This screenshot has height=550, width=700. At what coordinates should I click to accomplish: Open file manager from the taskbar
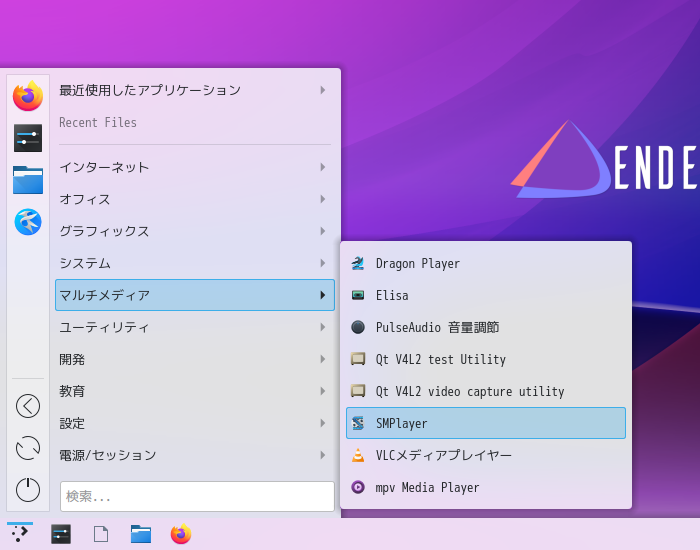(141, 534)
